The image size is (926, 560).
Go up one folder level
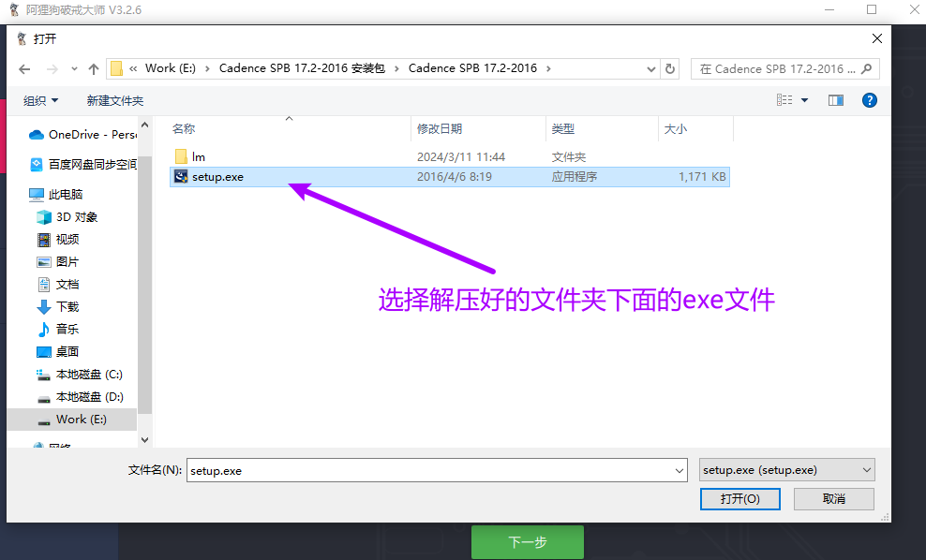click(94, 69)
